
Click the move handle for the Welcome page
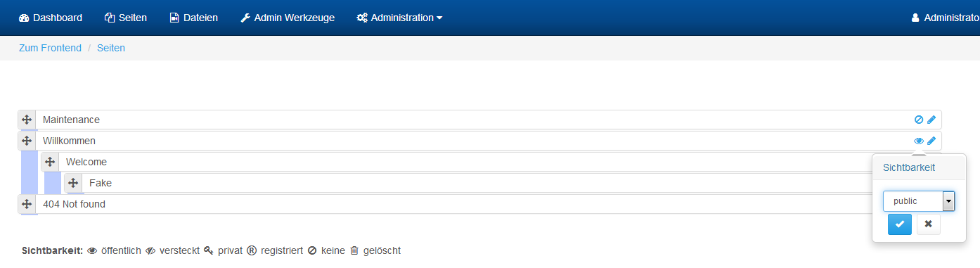[x=50, y=162]
